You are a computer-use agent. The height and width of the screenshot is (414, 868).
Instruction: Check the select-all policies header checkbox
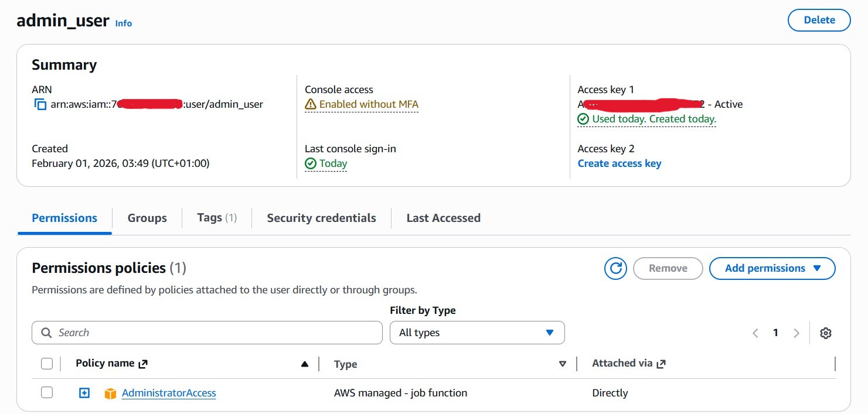tap(47, 363)
